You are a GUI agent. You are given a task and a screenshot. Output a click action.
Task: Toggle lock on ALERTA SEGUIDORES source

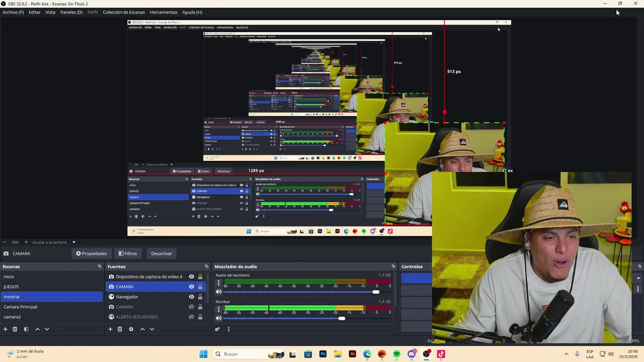[x=200, y=317]
